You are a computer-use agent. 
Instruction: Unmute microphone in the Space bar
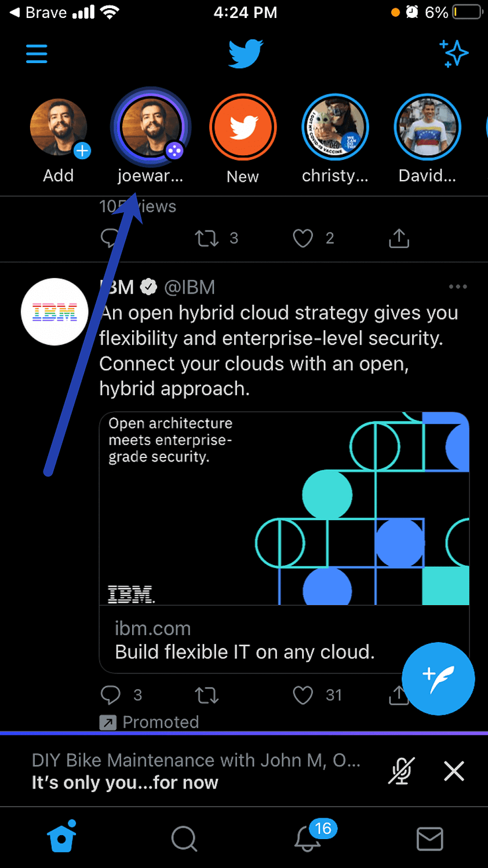(x=400, y=771)
